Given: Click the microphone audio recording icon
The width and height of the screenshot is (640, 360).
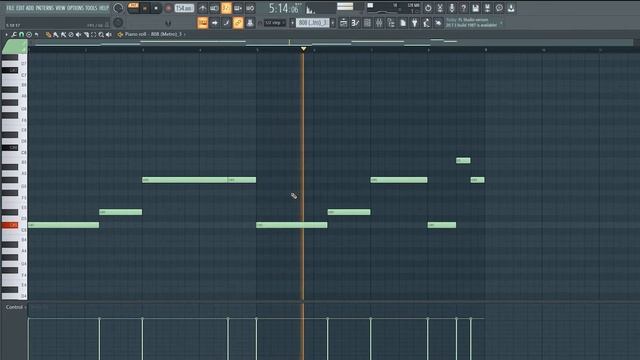Looking at the screenshot, I should tap(452, 8).
